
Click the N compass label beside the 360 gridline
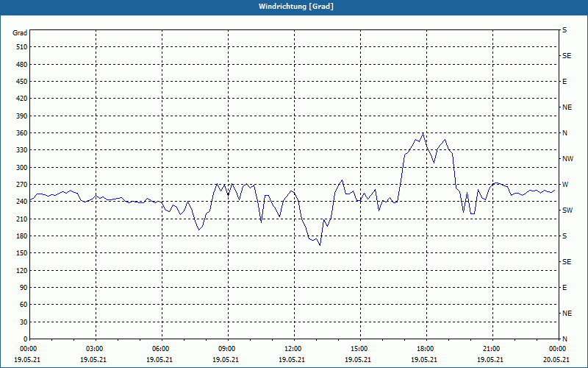564,133
